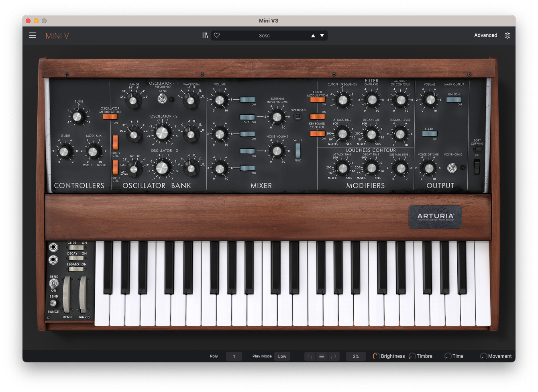Toggle the A-440 tone switch
The image size is (538, 392).
pyautogui.click(x=430, y=134)
